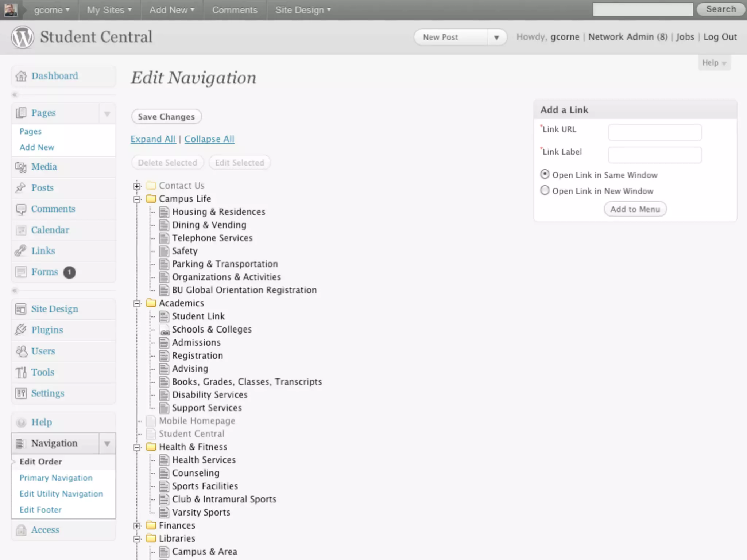Click the Links chain icon
Viewport: 747px width, 560px height.
(x=21, y=251)
